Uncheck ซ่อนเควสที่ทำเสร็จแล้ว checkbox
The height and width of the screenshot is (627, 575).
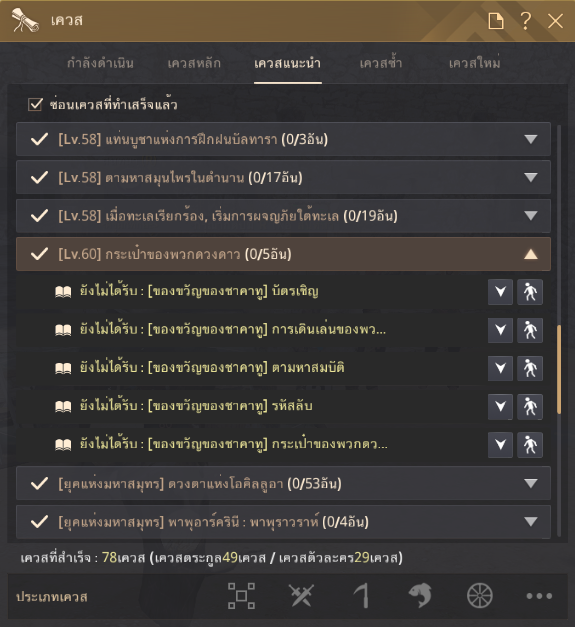(x=35, y=105)
